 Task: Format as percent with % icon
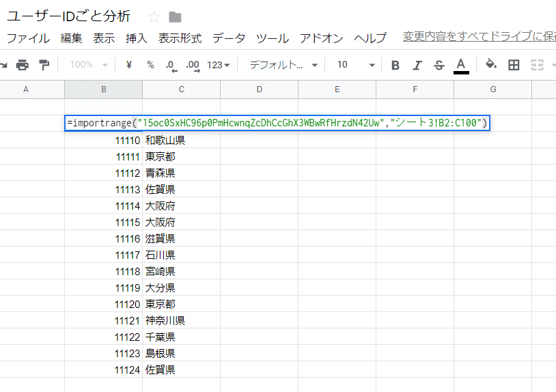point(150,65)
